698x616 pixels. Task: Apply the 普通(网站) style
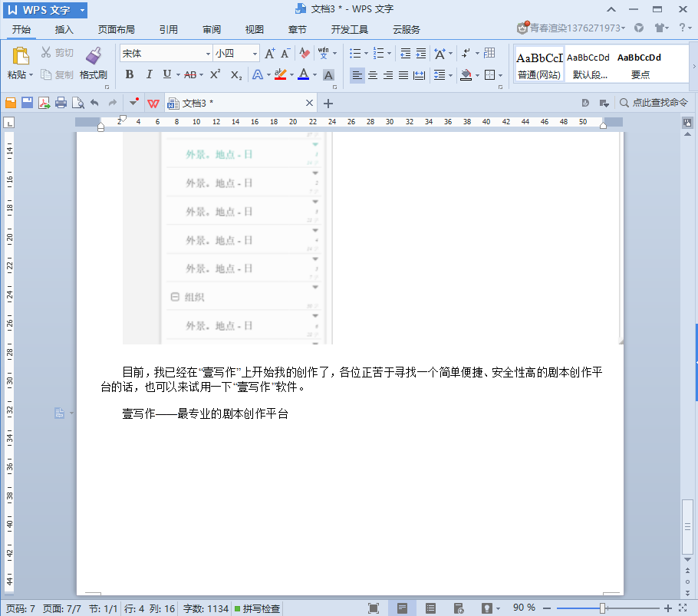[x=539, y=65]
